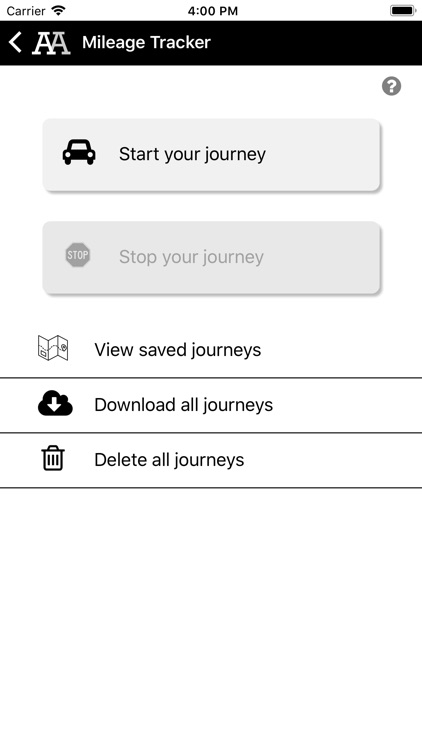The width and height of the screenshot is (422, 750).
Task: Tap the Wi-Fi icon in status bar
Action: point(58,11)
